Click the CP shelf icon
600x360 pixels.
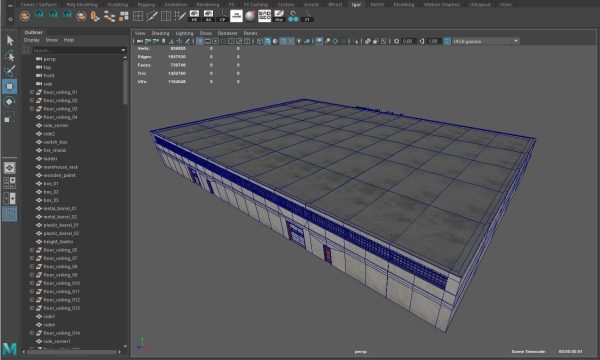(x=222, y=16)
